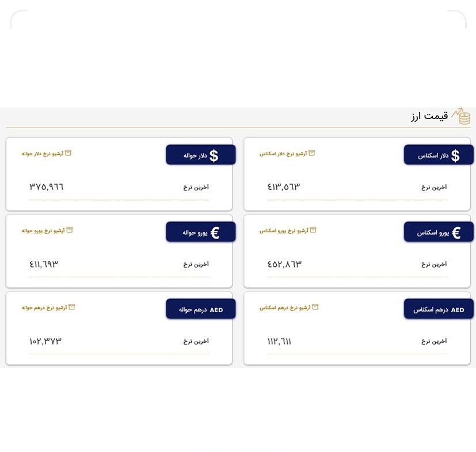Click the dirham remittance rate value ١٠٢,٣٧٣

click(45, 340)
